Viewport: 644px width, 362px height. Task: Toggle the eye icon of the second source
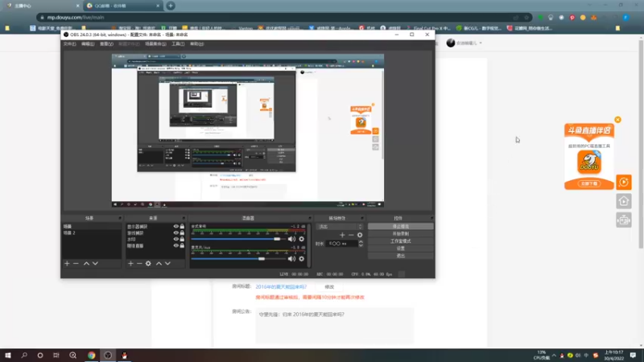click(x=175, y=232)
